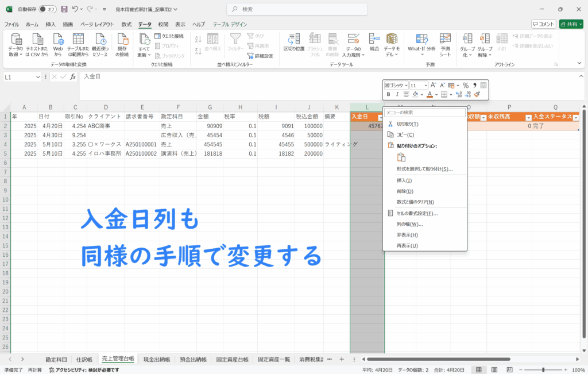This screenshot has height=374, width=588.
Task: Apply percent style from mini toolbar
Action: pos(466,85)
